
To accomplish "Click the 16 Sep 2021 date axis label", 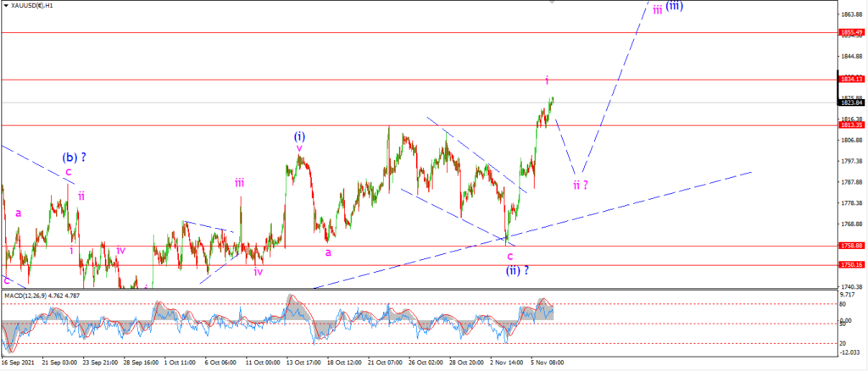I will tap(17, 363).
